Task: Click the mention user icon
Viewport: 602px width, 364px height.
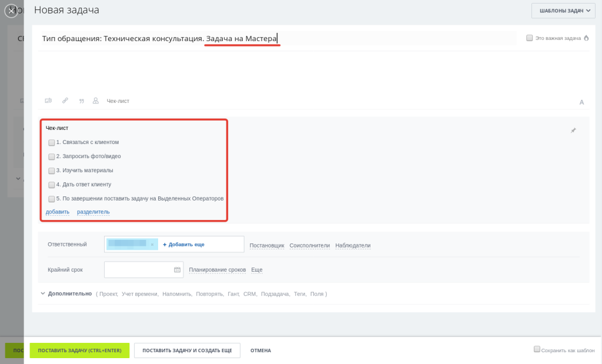Action: point(96,101)
